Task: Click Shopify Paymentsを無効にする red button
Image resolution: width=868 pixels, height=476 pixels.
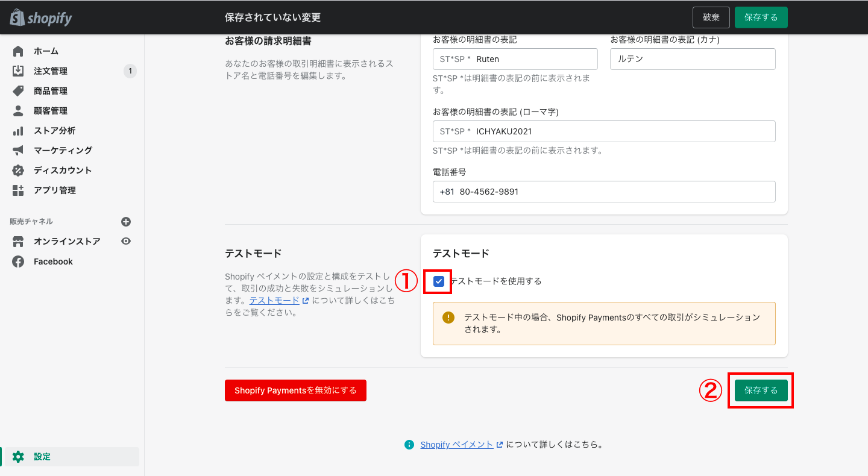Action: tap(295, 390)
